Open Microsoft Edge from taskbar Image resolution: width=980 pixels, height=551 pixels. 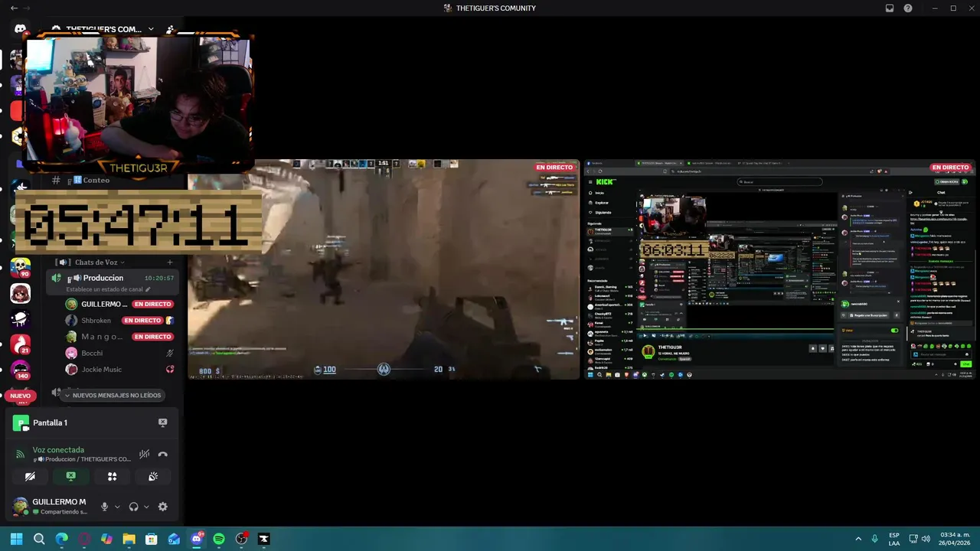pyautogui.click(x=62, y=539)
